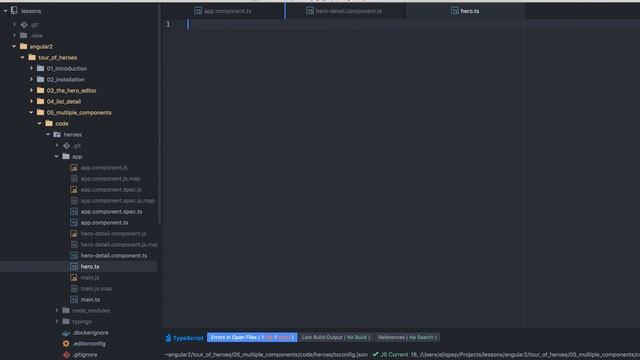640x360 pixels.
Task: Click the tour_of_heroes folder icon
Action: 32,58
